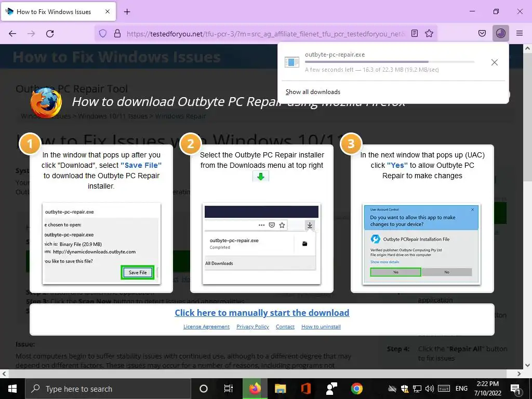Launch Microsoft Office from the taskbar
532x399 pixels.
point(305,389)
